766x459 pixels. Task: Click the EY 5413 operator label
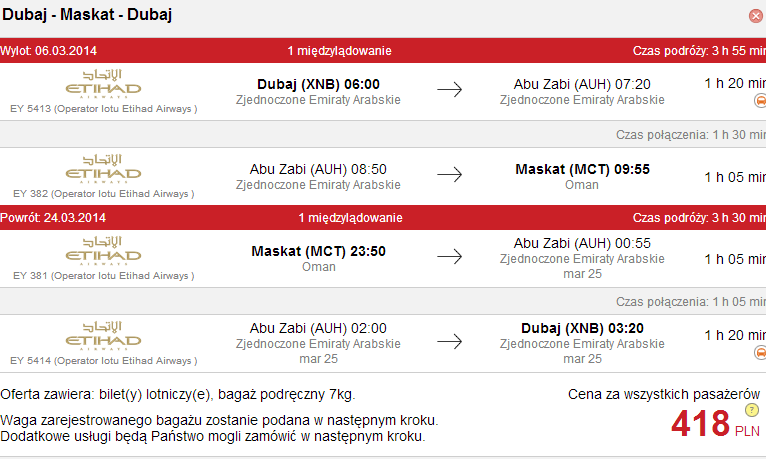(104, 109)
